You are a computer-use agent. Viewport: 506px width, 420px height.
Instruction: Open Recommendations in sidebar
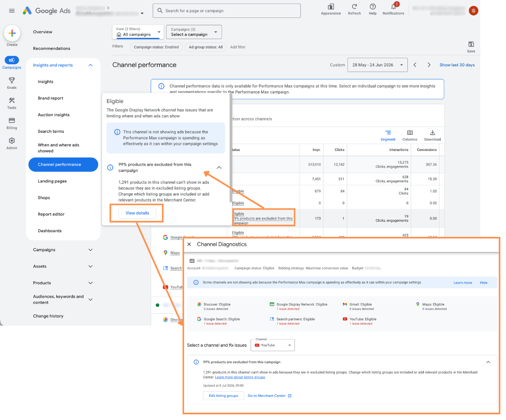(52, 48)
